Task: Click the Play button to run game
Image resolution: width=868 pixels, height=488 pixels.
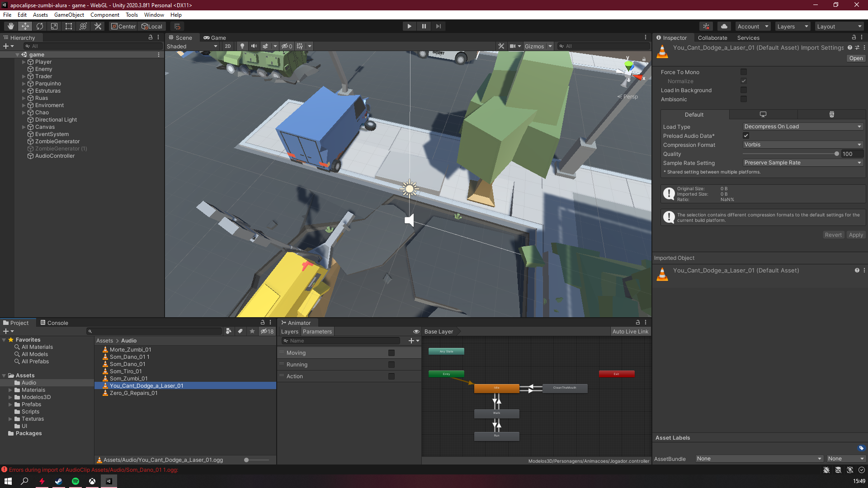Action: point(410,26)
